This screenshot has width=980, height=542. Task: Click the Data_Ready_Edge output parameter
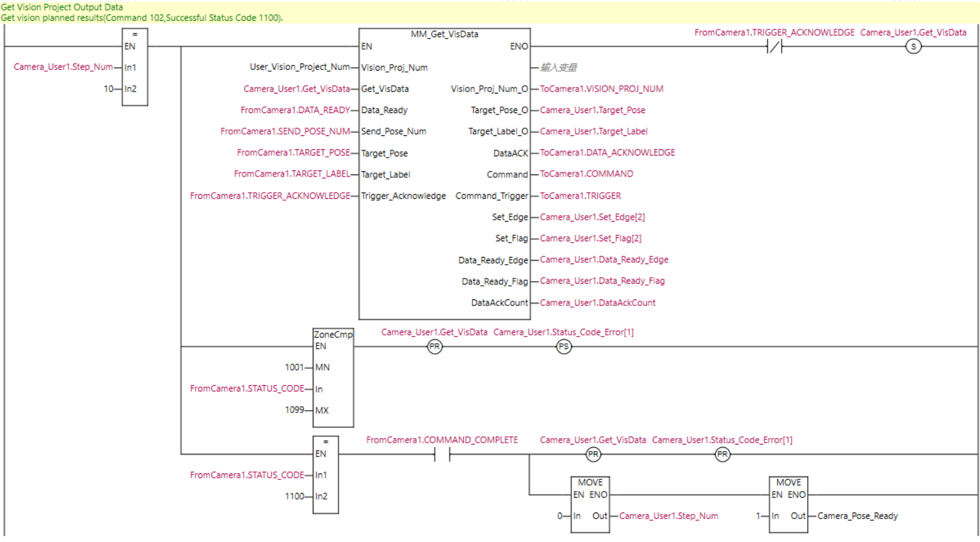tap(493, 260)
